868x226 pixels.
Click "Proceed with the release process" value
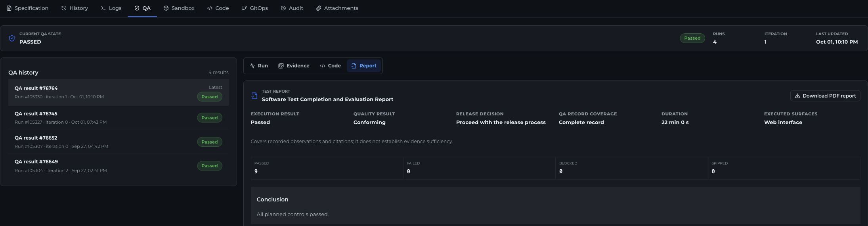click(x=501, y=122)
